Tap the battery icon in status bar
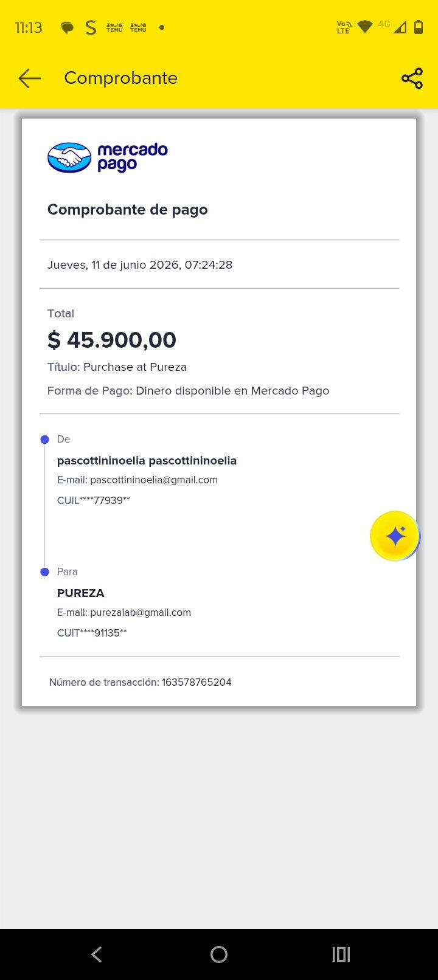Image resolution: width=438 pixels, height=980 pixels. coord(419,27)
